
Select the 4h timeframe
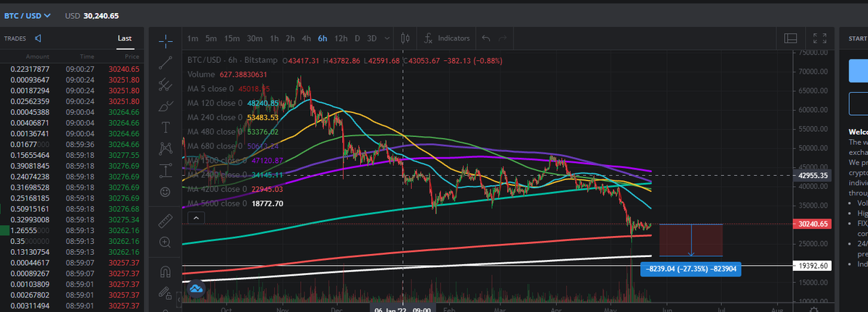click(307, 38)
